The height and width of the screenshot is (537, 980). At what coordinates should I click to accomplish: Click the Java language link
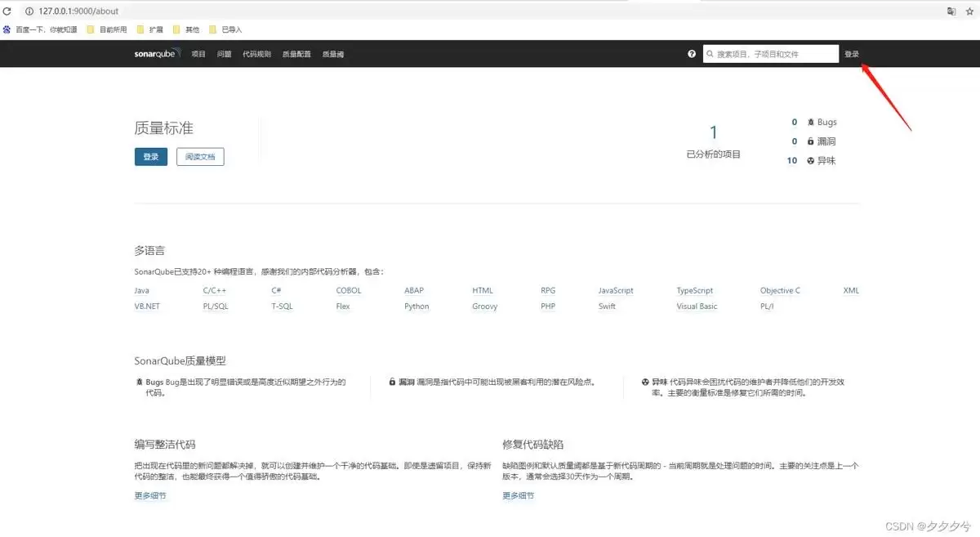coord(142,290)
